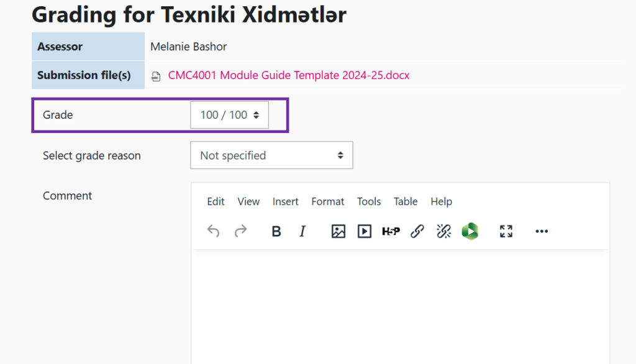Screen dimensions: 636x364
Task: Click the Grade field label
Action: (58, 115)
